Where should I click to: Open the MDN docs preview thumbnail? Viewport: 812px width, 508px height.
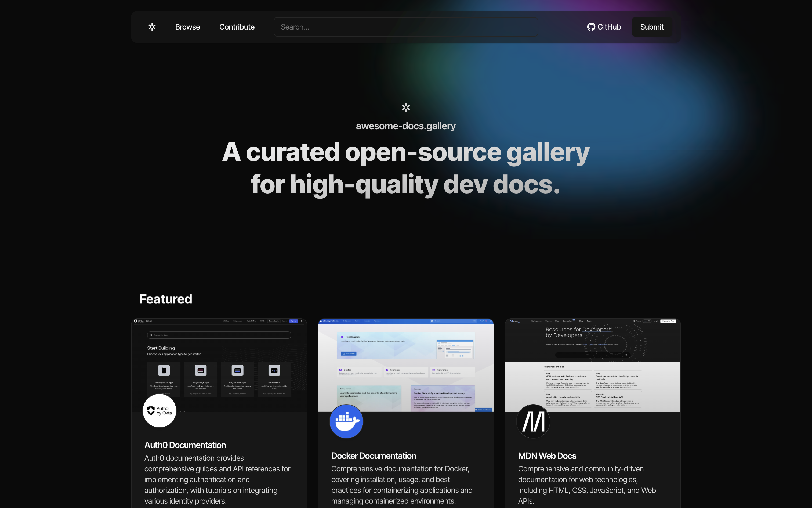(593, 365)
